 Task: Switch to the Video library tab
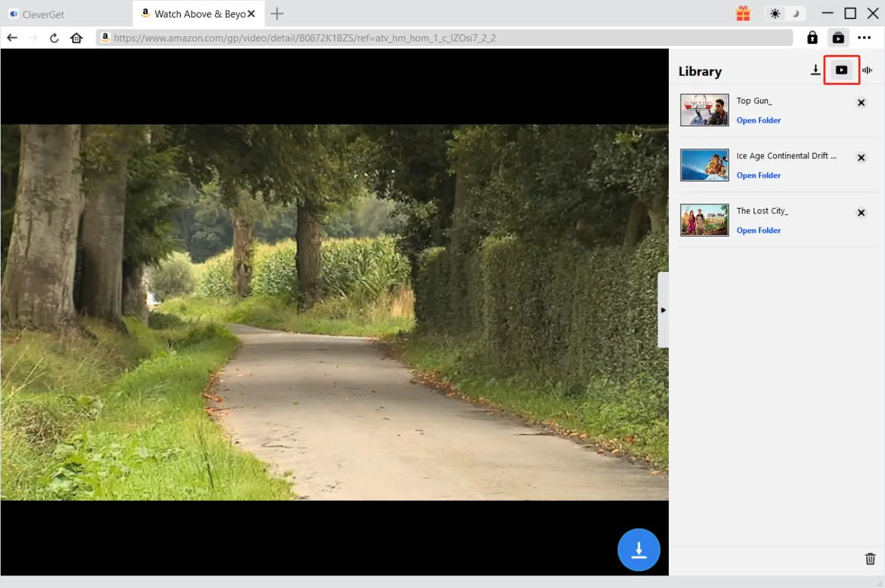click(842, 70)
